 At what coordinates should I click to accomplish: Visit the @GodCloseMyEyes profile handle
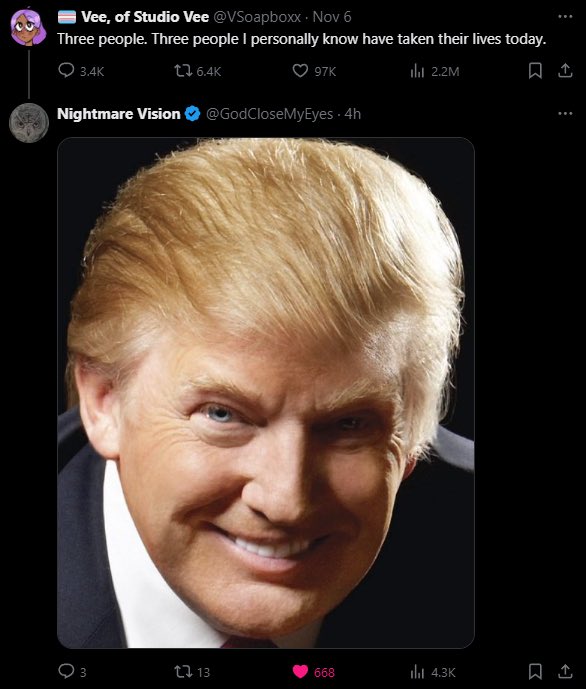(x=269, y=114)
